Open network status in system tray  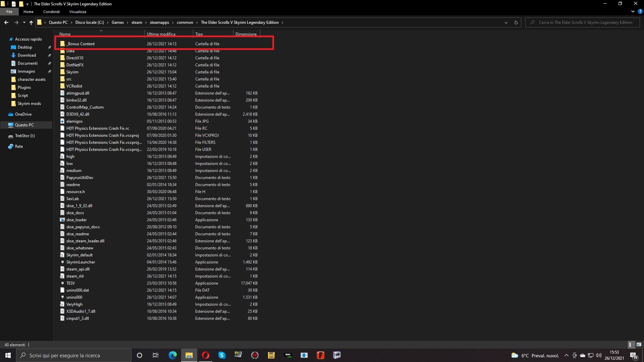[591, 355]
